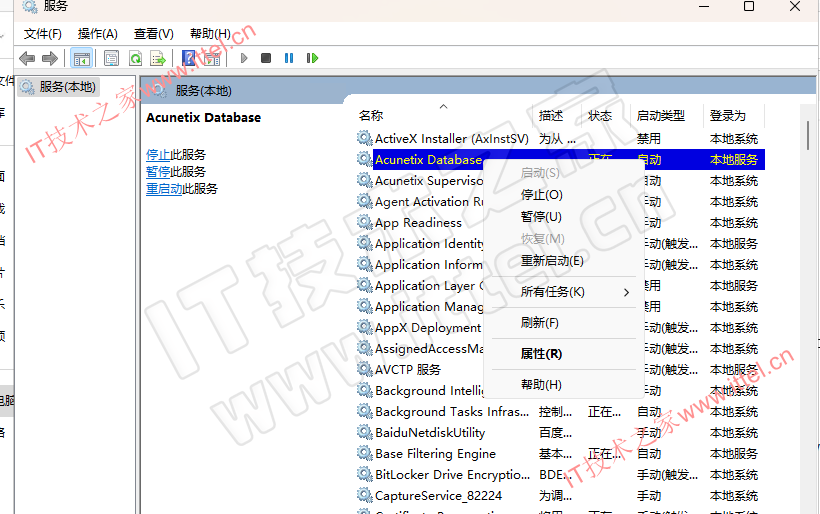Choose 刷新(F) in the context menu
Screen dimensions: 820x514
(x=564, y=323)
